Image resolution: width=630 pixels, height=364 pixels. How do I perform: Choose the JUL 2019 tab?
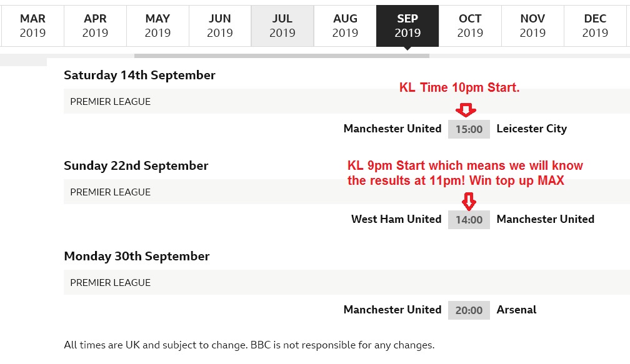pyautogui.click(x=282, y=26)
